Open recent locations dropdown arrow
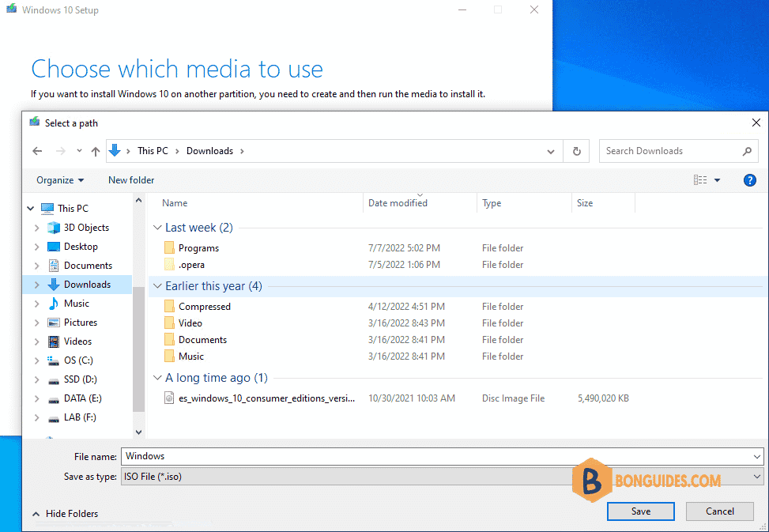This screenshot has height=532, width=769. (x=79, y=151)
